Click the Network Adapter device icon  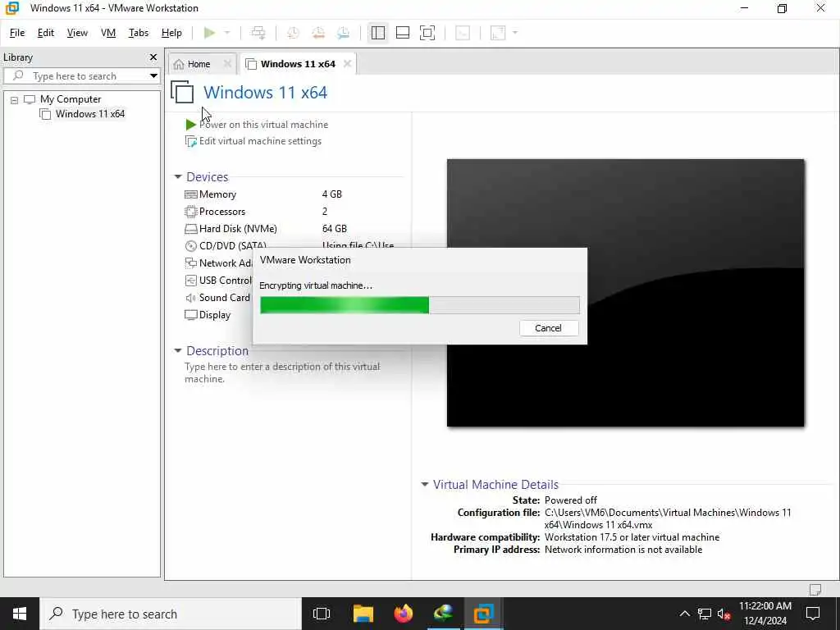[x=190, y=263]
